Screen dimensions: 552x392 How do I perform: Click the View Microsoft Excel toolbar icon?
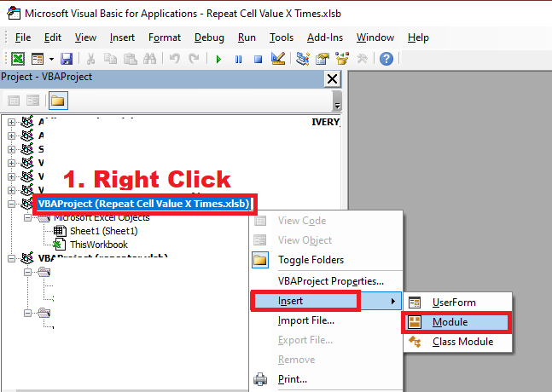point(18,59)
